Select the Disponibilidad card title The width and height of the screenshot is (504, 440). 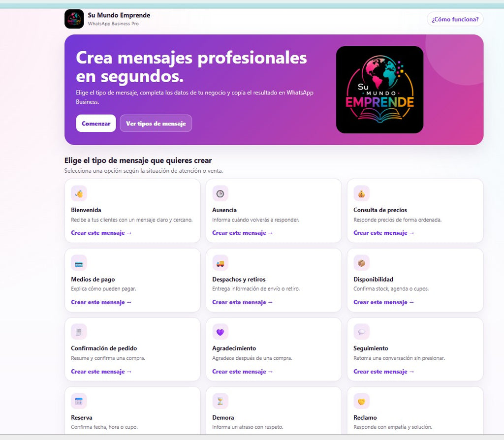[x=374, y=280]
